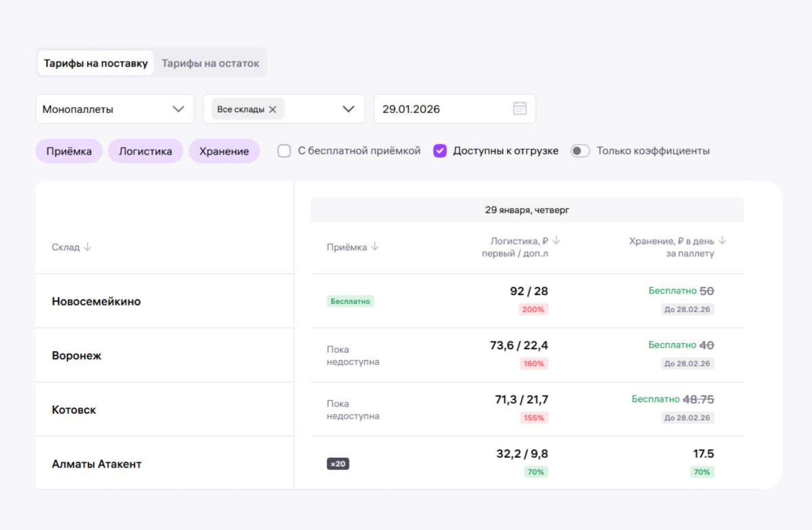Click the calendar icon in date field
The height and width of the screenshot is (530, 812).
click(519, 109)
